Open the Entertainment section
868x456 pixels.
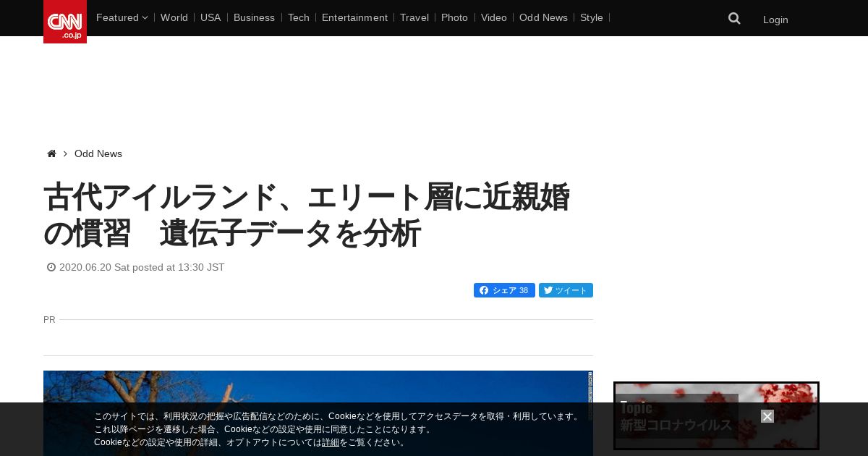pyautogui.click(x=354, y=17)
